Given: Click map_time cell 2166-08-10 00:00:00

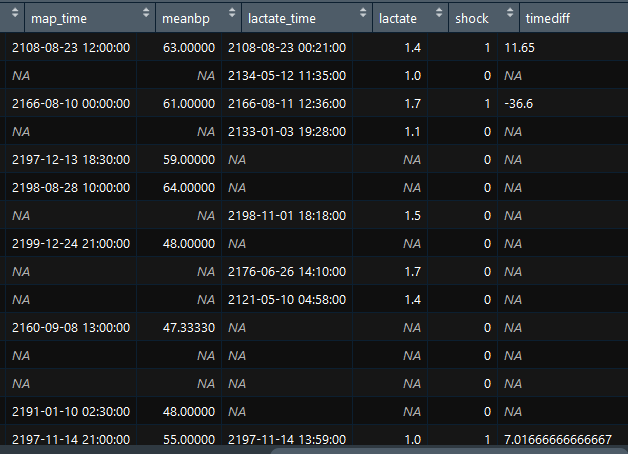Looking at the screenshot, I should click(x=71, y=104).
